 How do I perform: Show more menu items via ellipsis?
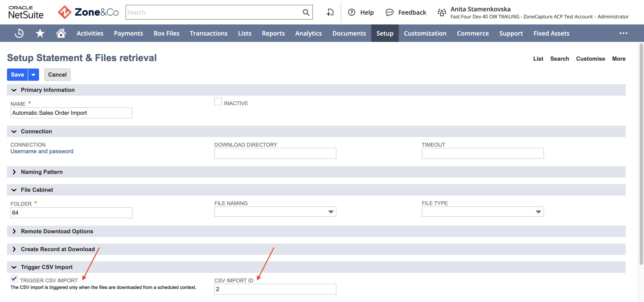click(x=623, y=33)
